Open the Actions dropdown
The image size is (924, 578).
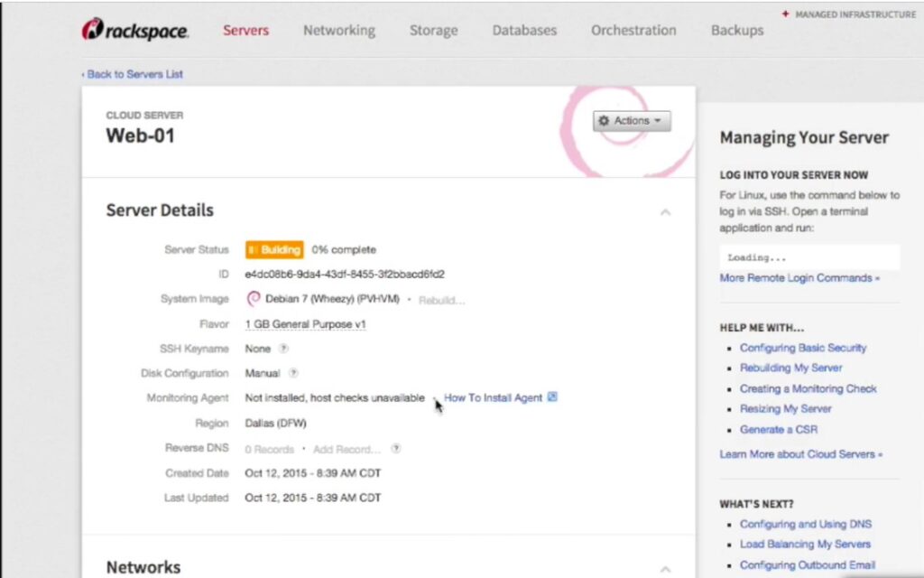coord(632,121)
